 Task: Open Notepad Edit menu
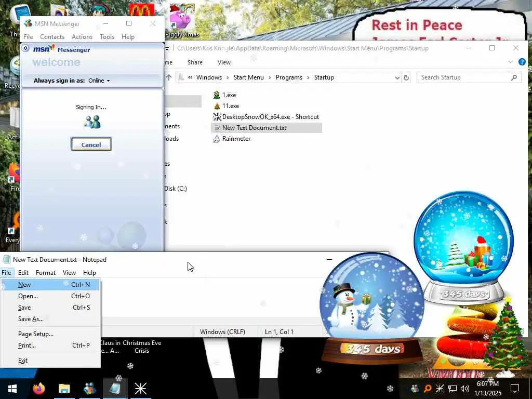click(23, 273)
